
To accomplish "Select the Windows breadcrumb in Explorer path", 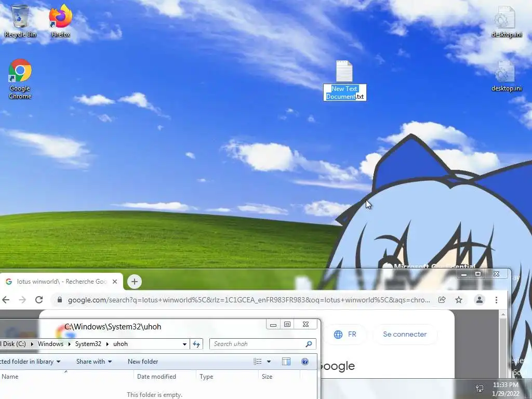I will click(50, 344).
